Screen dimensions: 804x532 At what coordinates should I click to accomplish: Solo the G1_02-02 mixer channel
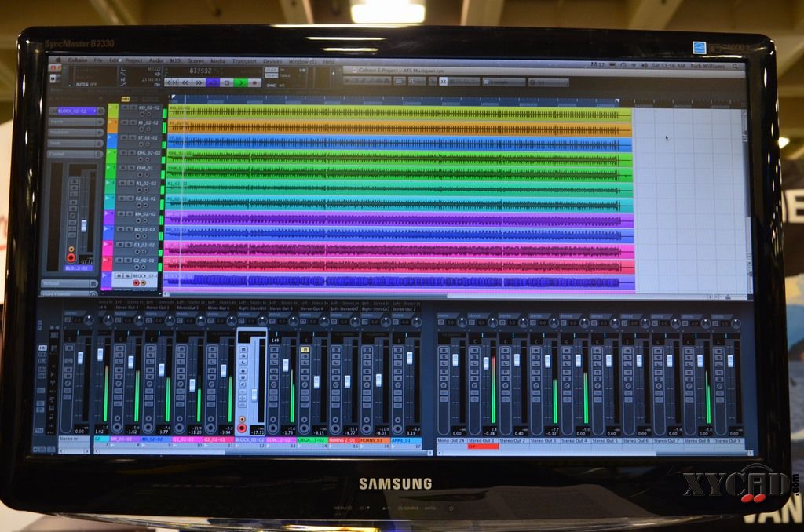tap(181, 355)
